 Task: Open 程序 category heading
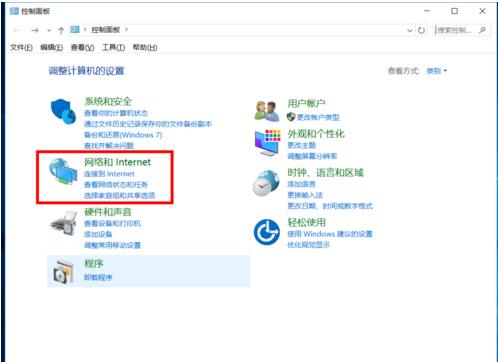click(94, 264)
